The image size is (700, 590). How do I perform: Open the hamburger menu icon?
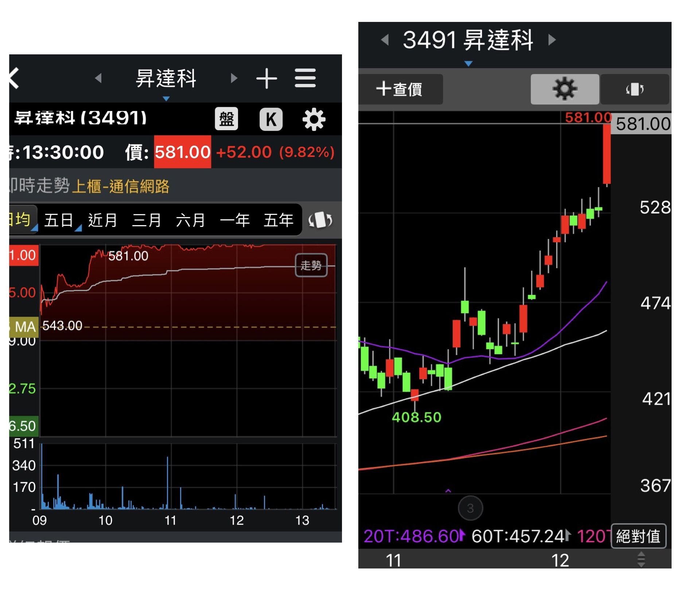(305, 78)
